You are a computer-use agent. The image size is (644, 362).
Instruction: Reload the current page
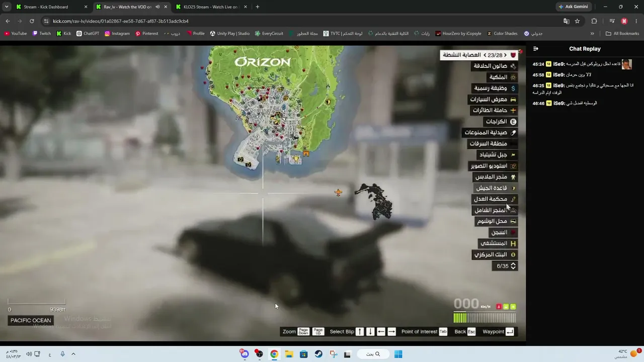click(32, 21)
